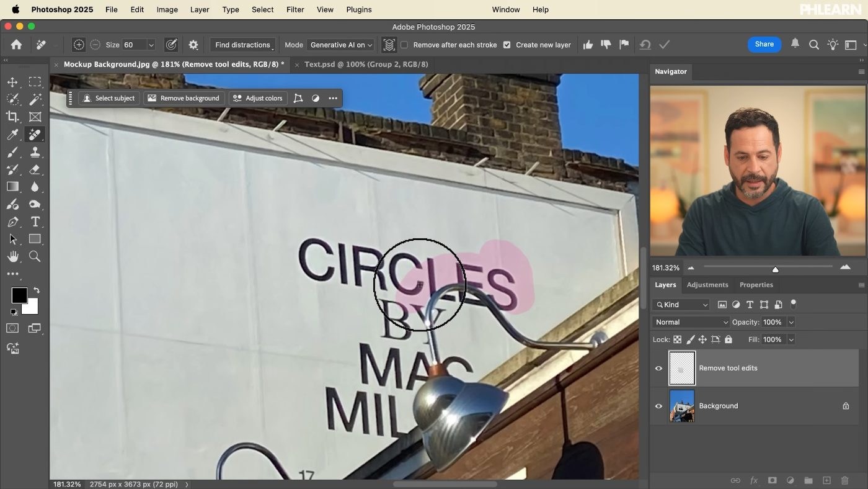Toggle type layer filter icon
Image resolution: width=868 pixels, height=489 pixels.
[x=750, y=305]
